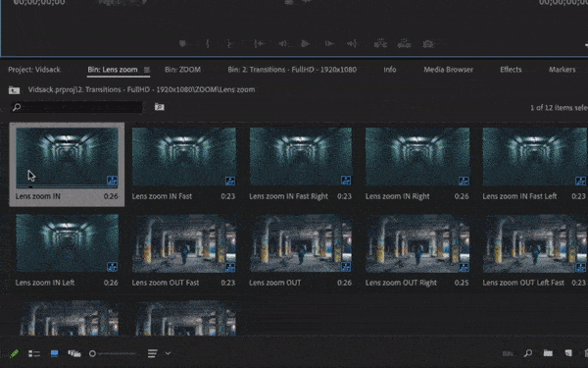
Task: Click the "Lens zoom OUT Right" name label
Action: [x=401, y=283]
